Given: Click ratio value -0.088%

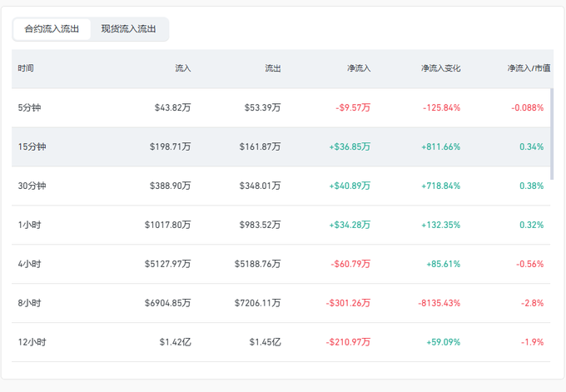Looking at the screenshot, I should (528, 107).
